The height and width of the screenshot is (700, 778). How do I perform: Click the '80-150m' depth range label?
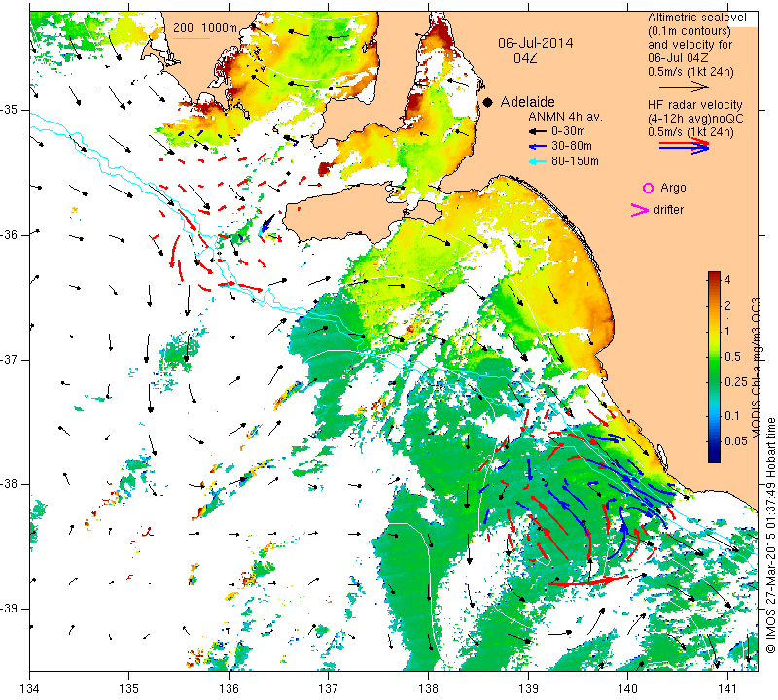575,161
